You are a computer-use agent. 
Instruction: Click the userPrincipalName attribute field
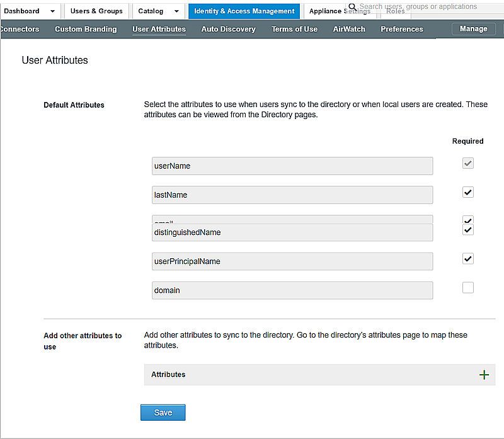[x=292, y=261]
